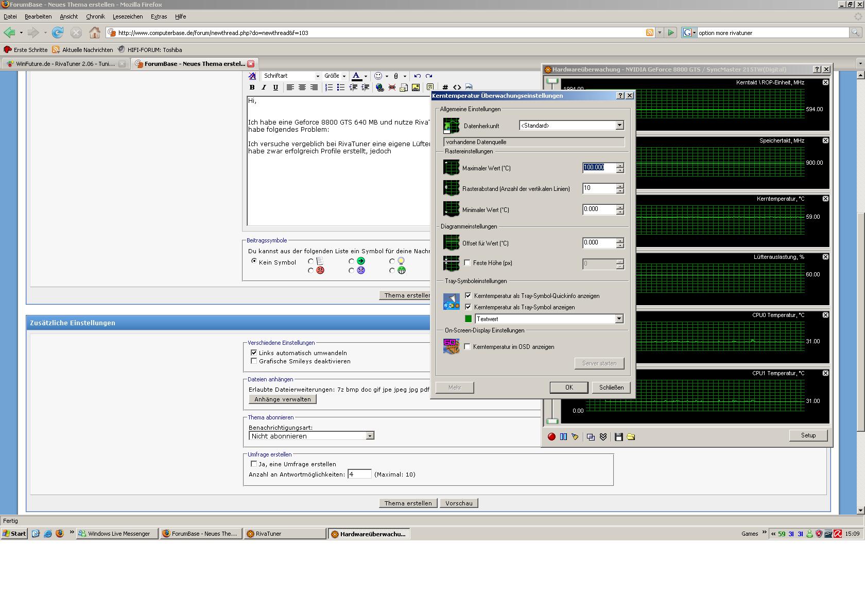
Task: Close the Kerntakt ROP-Einheit graph
Action: [825, 82]
